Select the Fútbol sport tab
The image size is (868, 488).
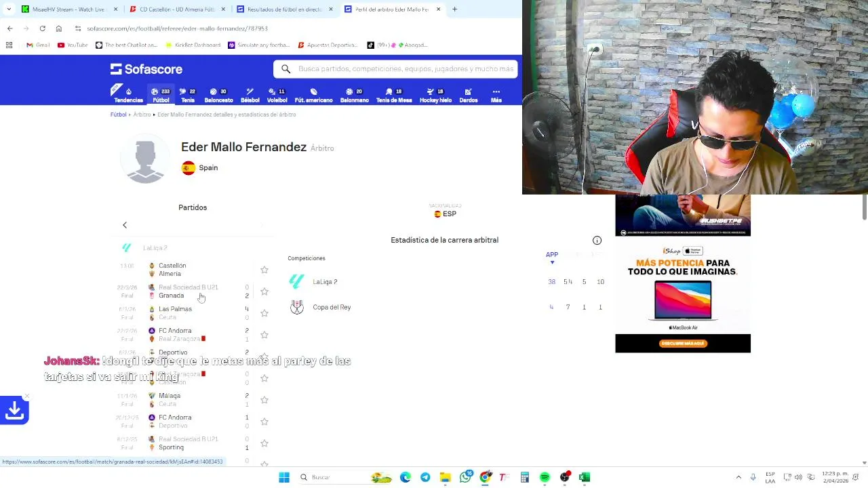pyautogui.click(x=161, y=95)
